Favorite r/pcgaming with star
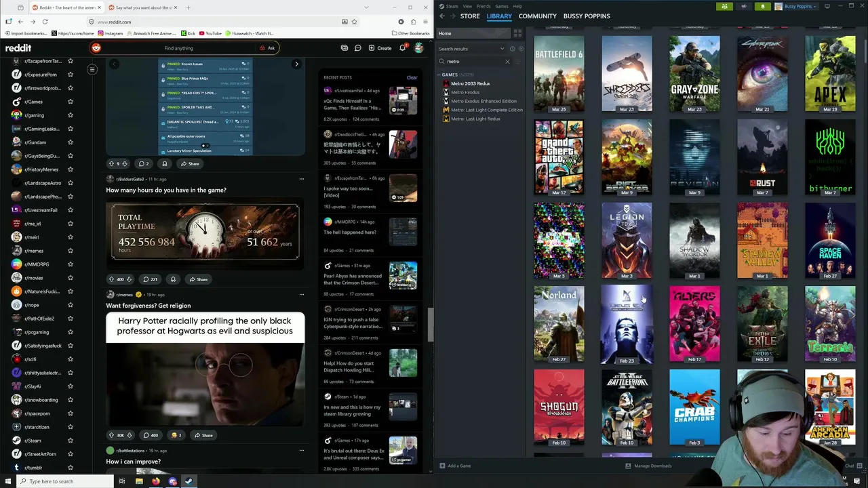The image size is (868, 488). coord(71,332)
